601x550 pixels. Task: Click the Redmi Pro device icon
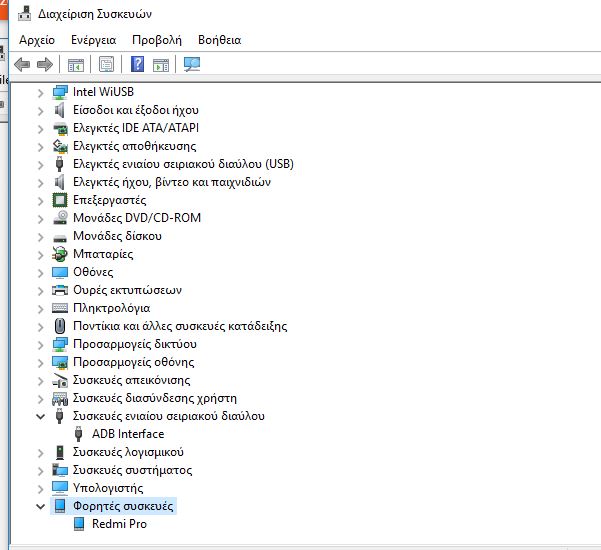pyautogui.click(x=80, y=524)
